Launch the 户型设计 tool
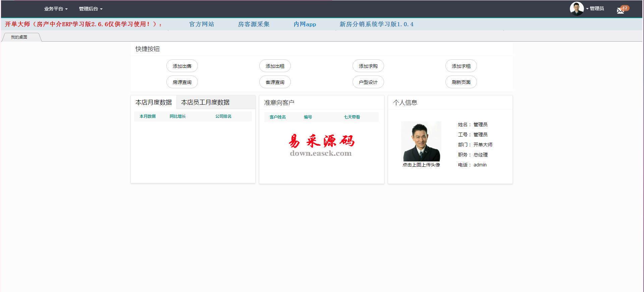This screenshot has height=292, width=644. tap(368, 82)
